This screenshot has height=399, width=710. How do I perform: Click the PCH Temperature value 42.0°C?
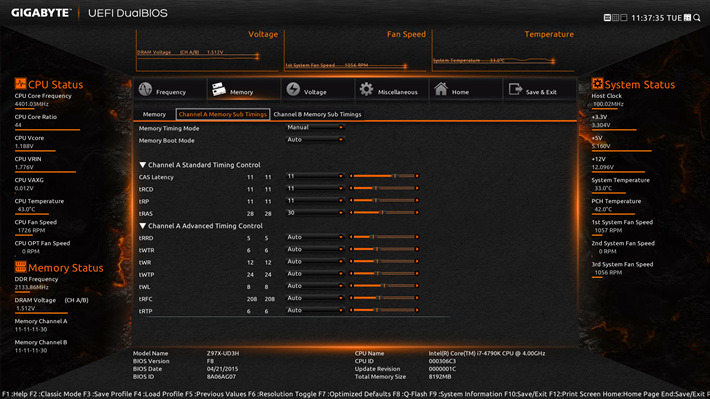point(603,209)
